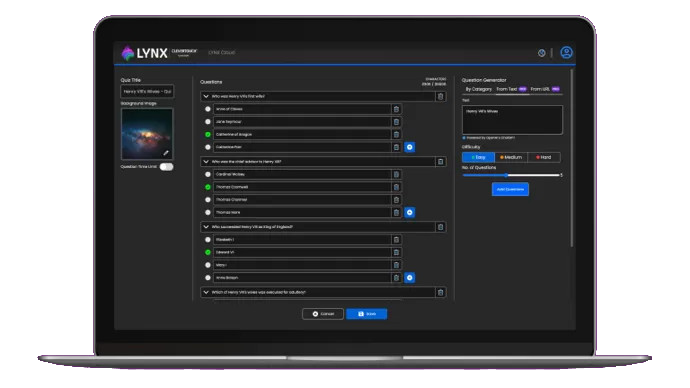Collapse the 'executed for adultery' question
The height and width of the screenshot is (388, 690).
click(x=206, y=293)
